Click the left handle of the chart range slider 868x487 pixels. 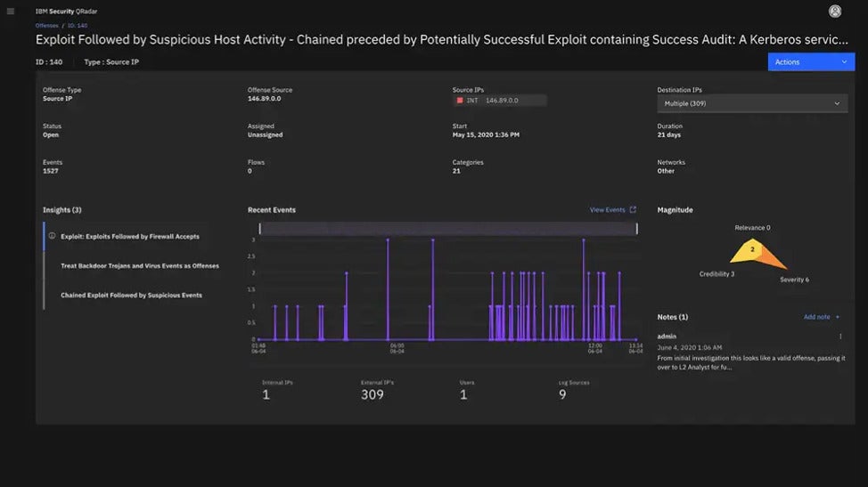pyautogui.click(x=259, y=228)
